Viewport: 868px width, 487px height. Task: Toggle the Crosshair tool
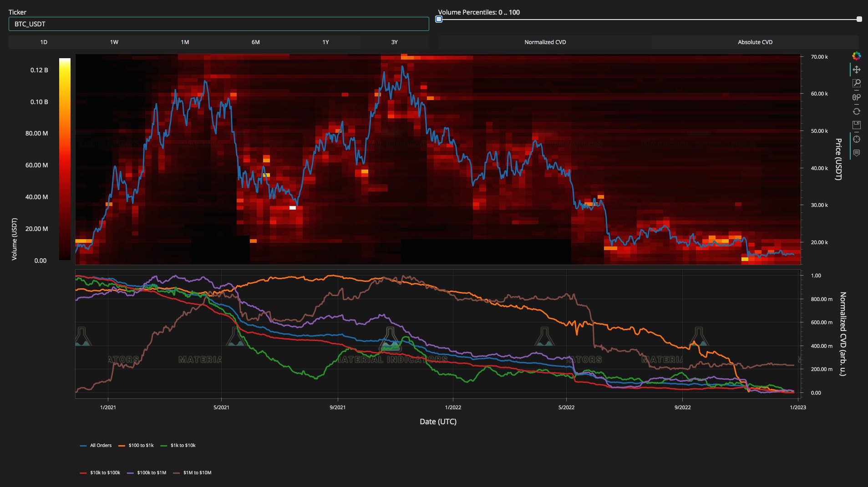(856, 139)
